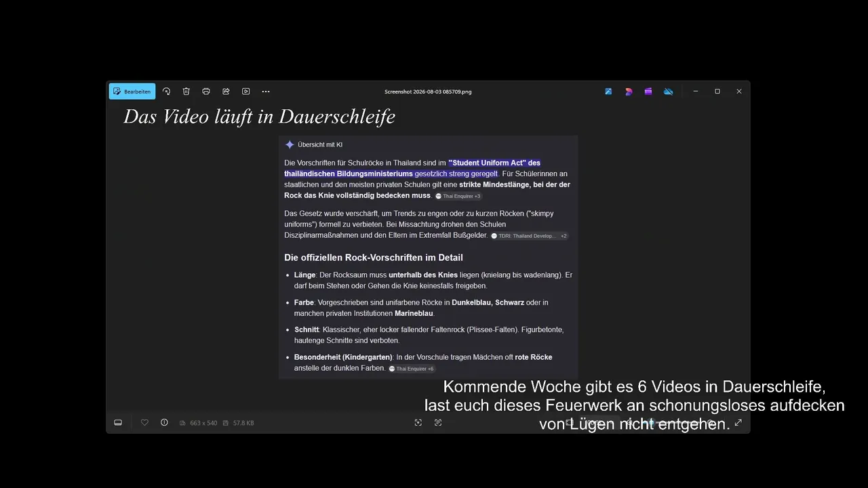Click the Farbe bullet label

pos(304,302)
